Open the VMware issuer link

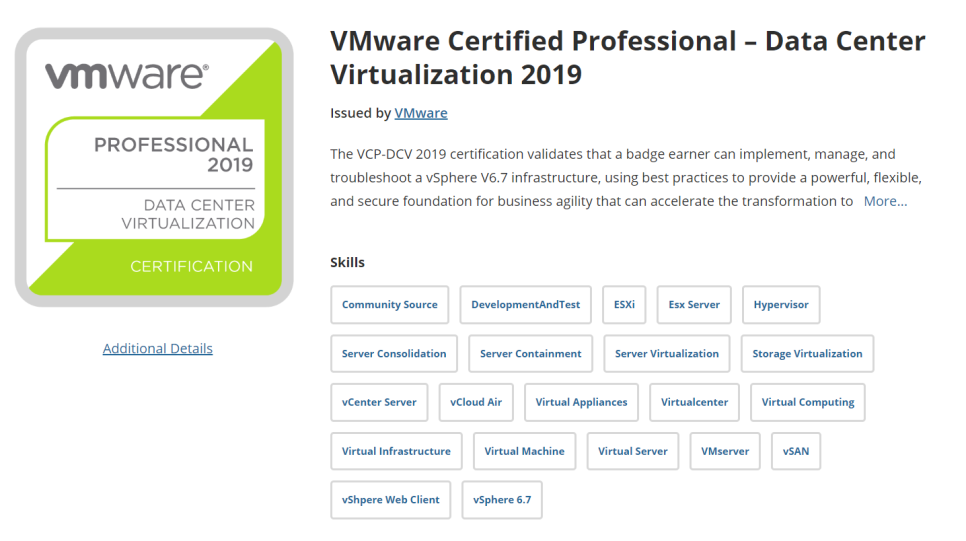click(421, 113)
